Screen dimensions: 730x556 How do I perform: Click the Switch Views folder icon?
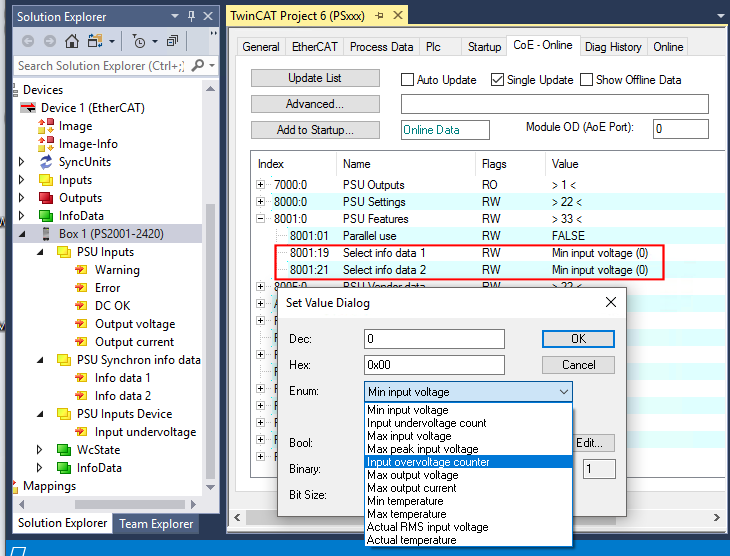tap(95, 41)
